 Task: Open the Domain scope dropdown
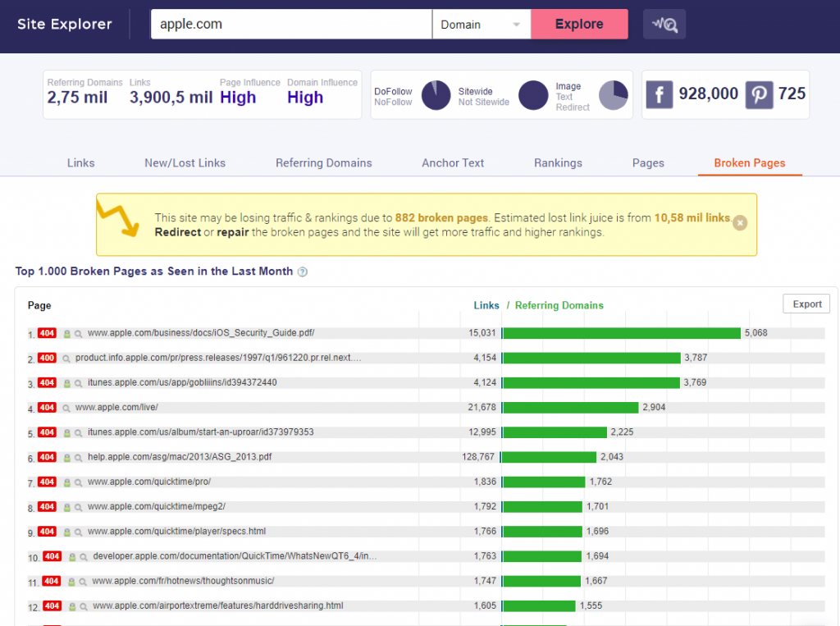pos(481,24)
